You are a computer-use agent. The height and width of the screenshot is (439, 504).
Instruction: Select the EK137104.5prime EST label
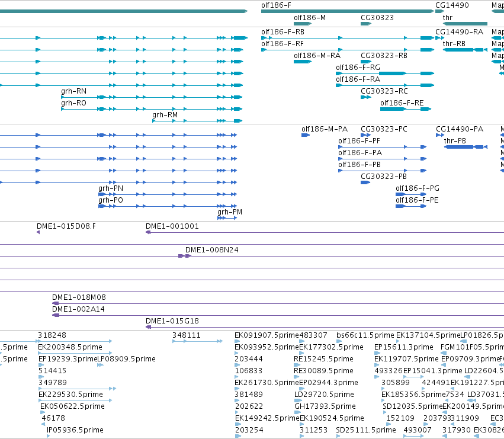tap(428, 335)
